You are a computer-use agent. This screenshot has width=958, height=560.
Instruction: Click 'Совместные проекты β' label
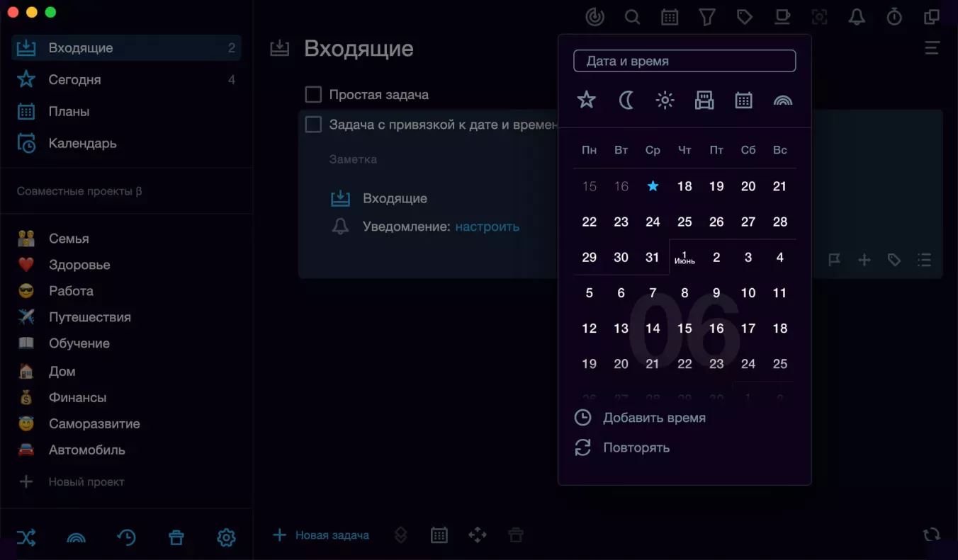pyautogui.click(x=79, y=191)
